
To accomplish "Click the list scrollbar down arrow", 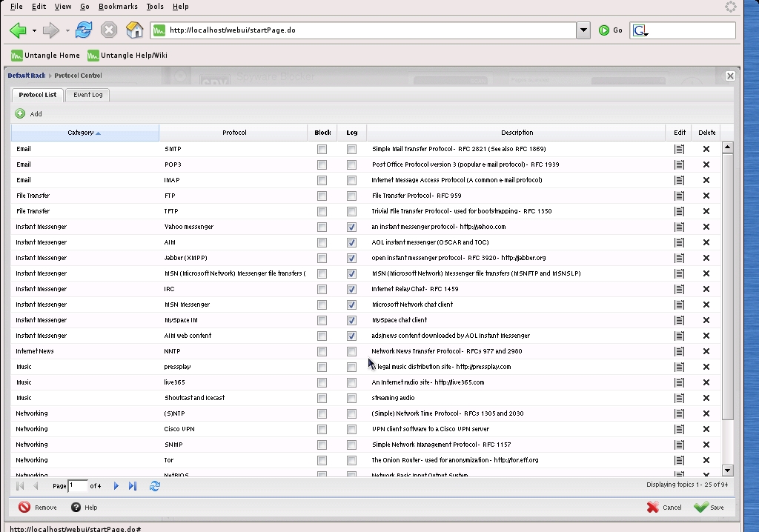I will click(728, 470).
